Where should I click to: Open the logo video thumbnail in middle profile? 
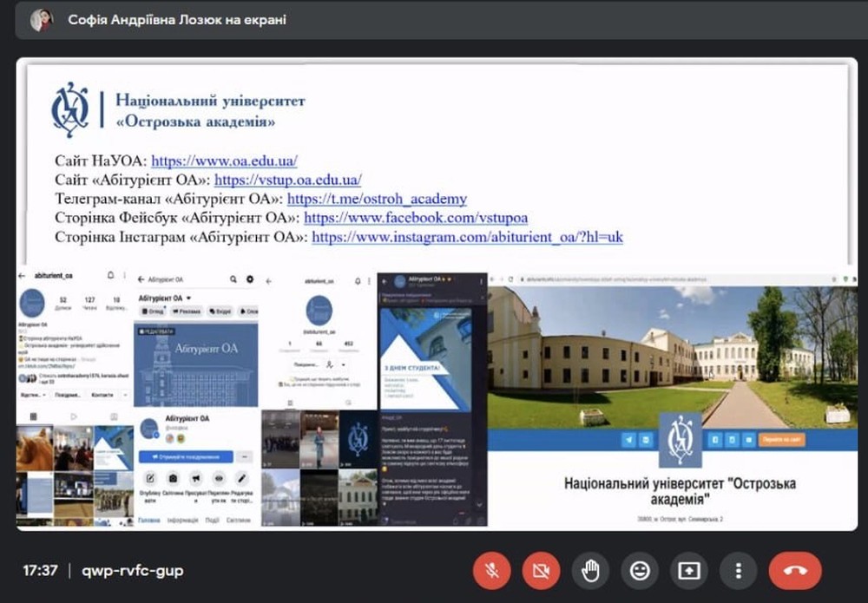click(x=358, y=440)
